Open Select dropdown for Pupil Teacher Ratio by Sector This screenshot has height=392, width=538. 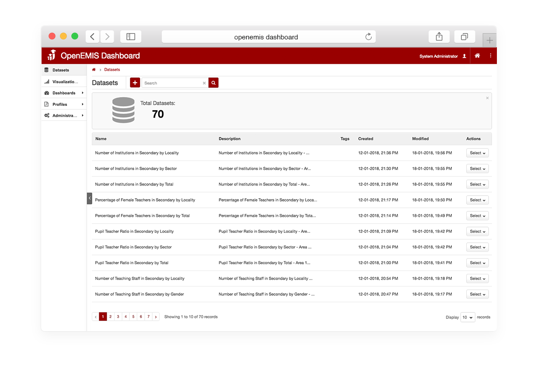click(478, 247)
